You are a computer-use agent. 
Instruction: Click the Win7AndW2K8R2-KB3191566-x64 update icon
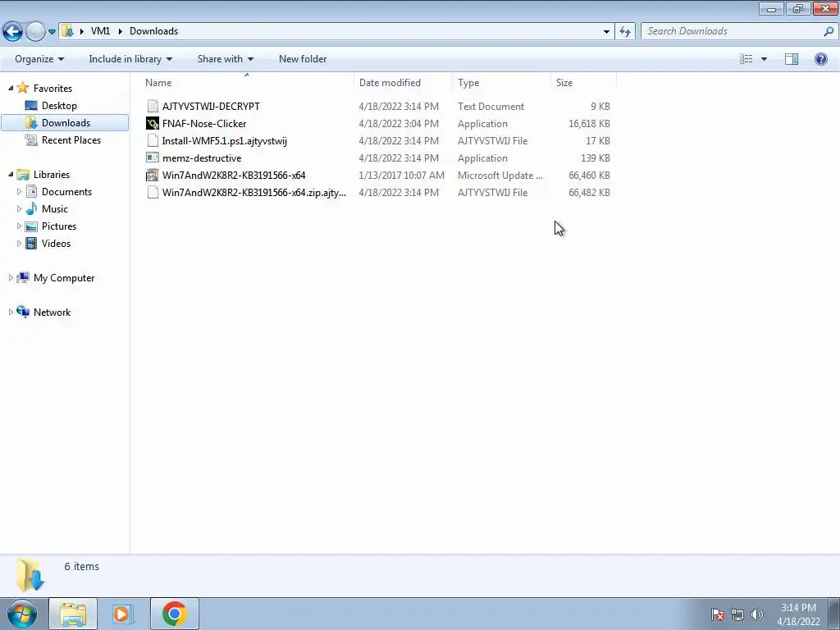pos(153,176)
